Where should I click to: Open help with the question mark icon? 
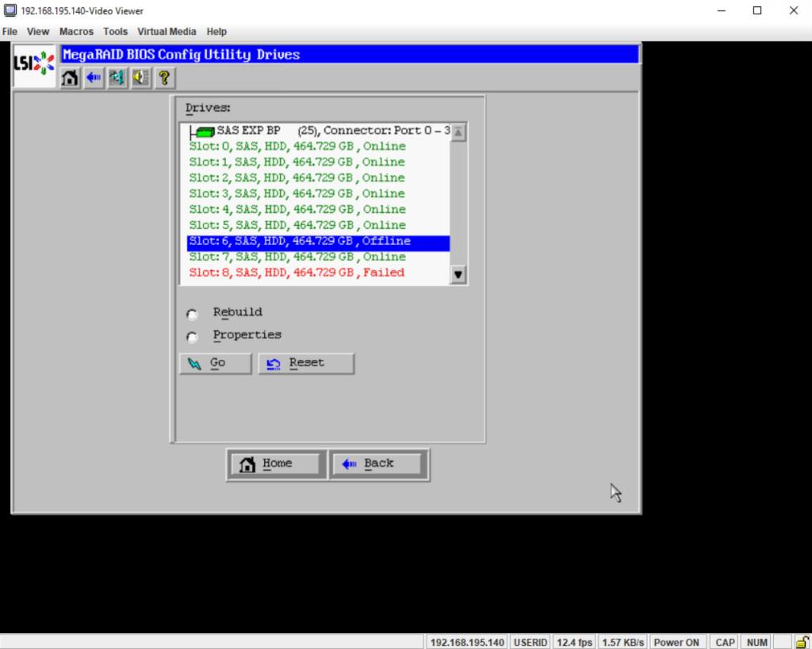coord(165,78)
